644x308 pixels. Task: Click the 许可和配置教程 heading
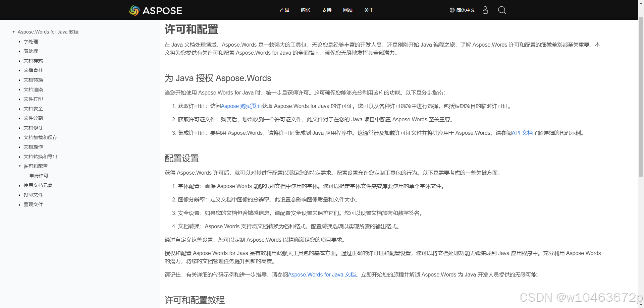195,300
